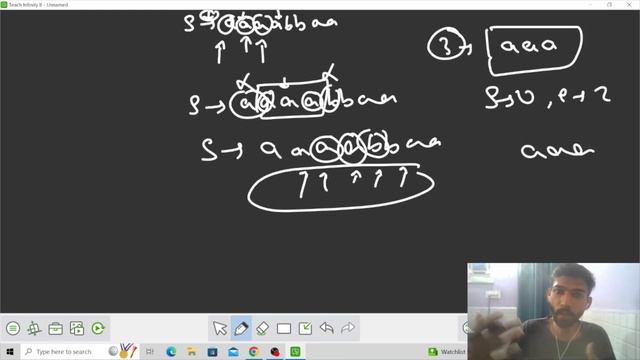Switch to Teach Infinity green taskbar icon

[295, 351]
